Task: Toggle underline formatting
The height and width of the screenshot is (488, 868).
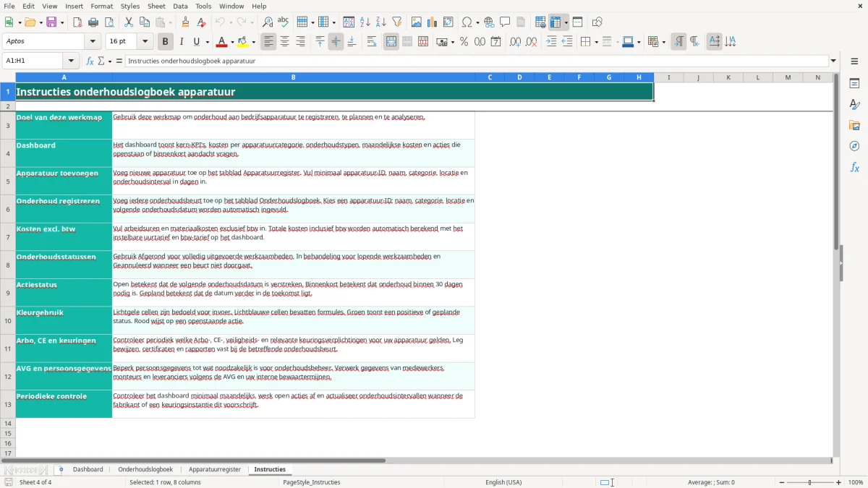Action: tap(197, 42)
